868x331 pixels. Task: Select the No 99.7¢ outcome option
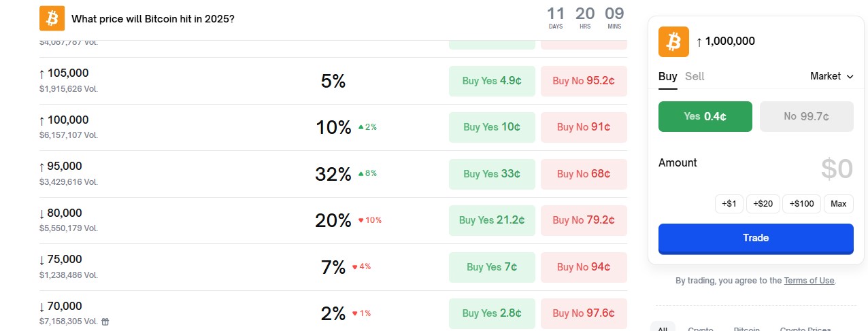point(806,116)
